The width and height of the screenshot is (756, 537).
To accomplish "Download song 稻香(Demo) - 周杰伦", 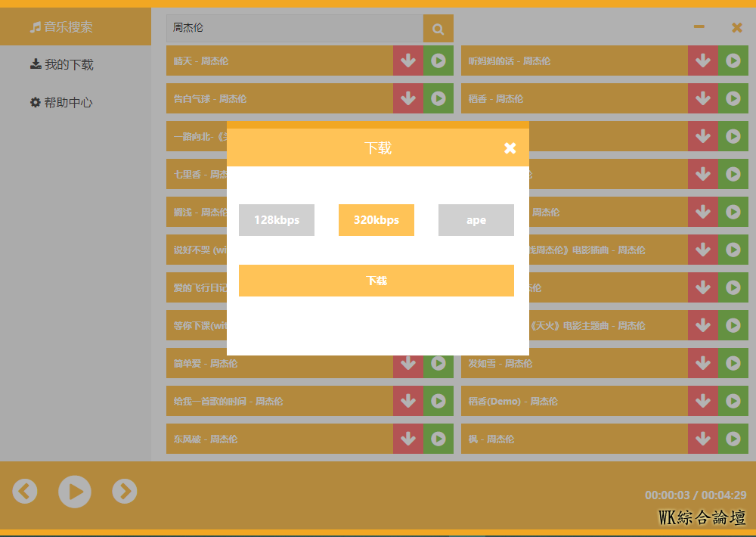I will 703,401.
